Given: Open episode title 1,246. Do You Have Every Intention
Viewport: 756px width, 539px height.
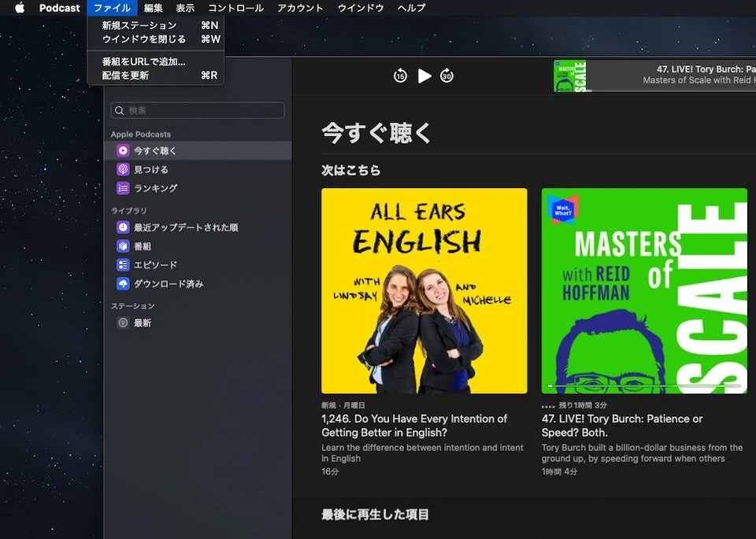Looking at the screenshot, I should tap(414, 426).
